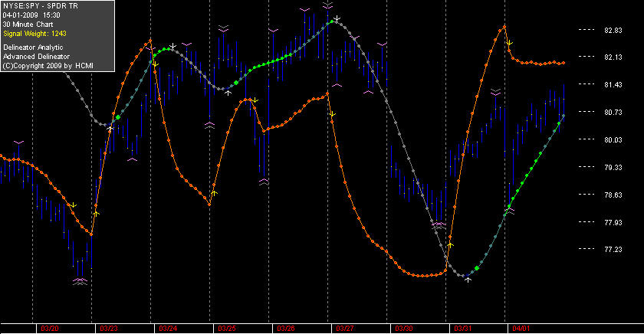Viewport: 644px width, 334px height.
Task: Click the 03/24 date label
Action: (x=168, y=329)
